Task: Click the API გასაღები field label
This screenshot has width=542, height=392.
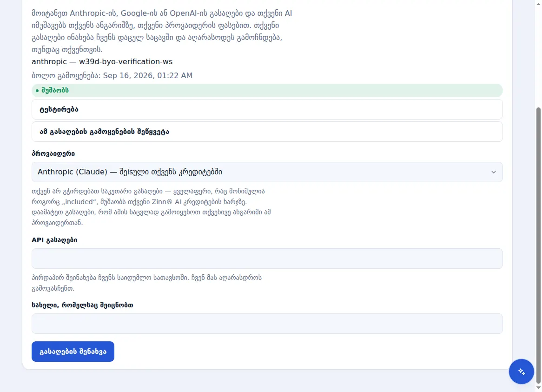Action: [x=54, y=240]
